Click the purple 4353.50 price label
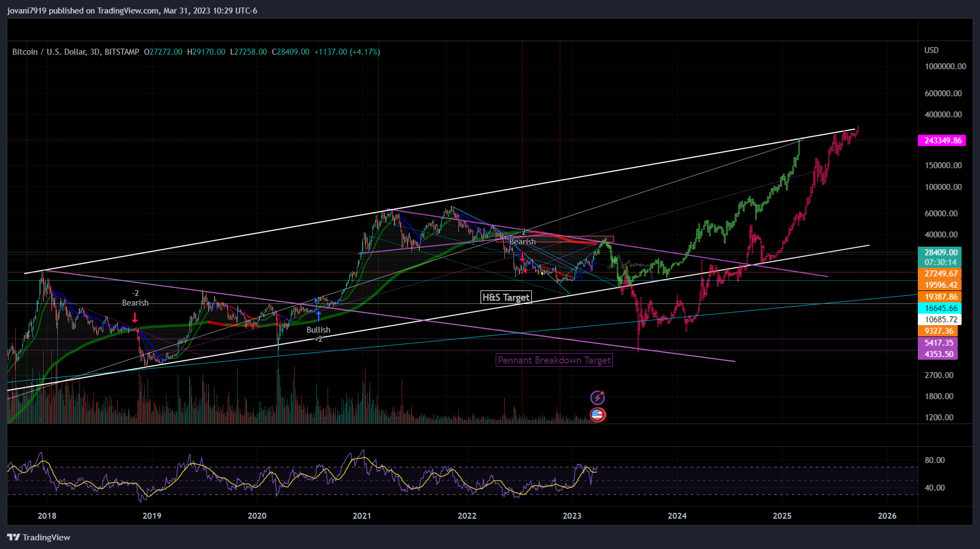Viewport: 980px width, 549px height. click(x=938, y=354)
